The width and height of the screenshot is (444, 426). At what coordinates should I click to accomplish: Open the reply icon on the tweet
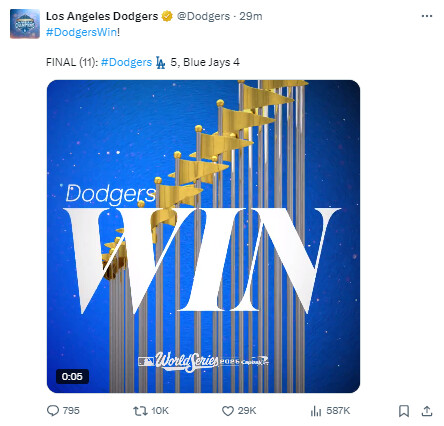point(53,411)
